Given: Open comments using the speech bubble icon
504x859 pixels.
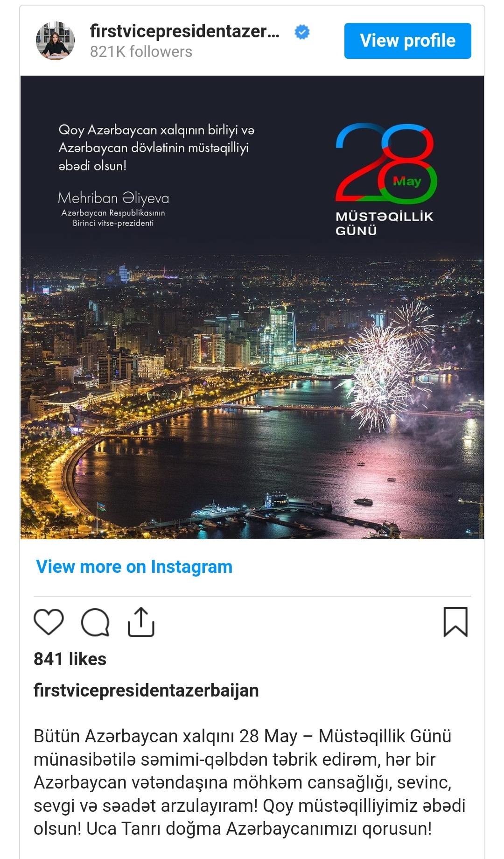Looking at the screenshot, I should pos(95,622).
